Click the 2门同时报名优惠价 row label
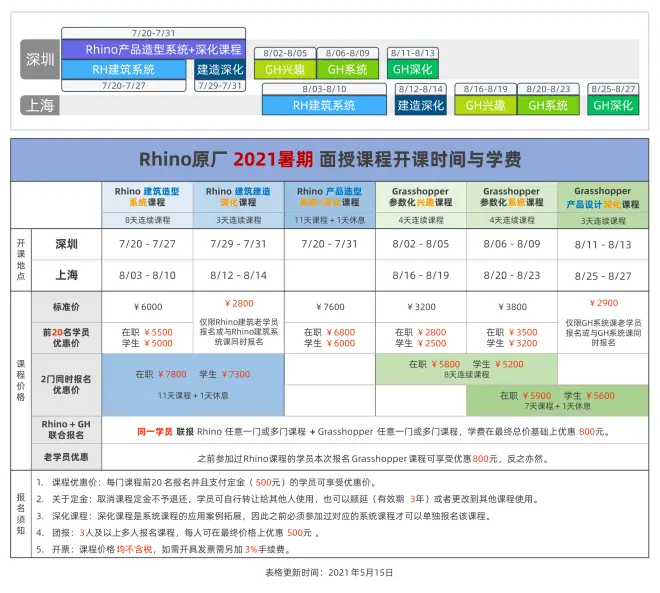 coord(67,384)
